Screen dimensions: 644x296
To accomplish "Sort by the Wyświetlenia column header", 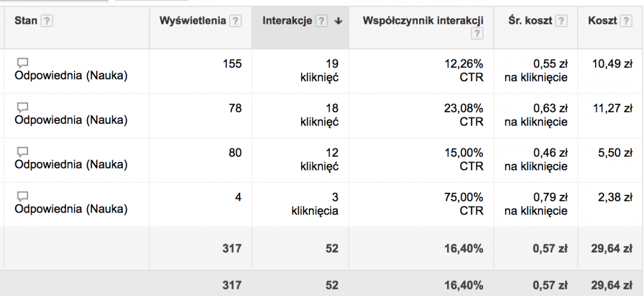I will pyautogui.click(x=193, y=21).
